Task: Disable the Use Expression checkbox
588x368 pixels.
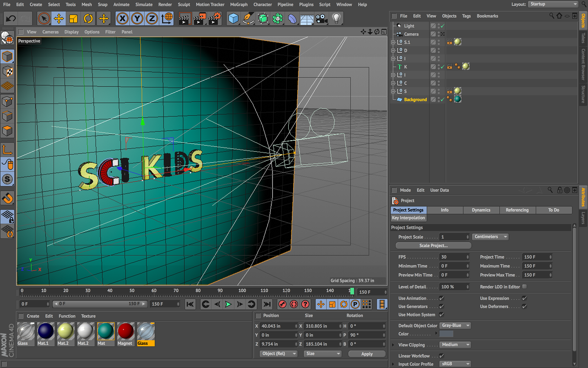Action: tap(524, 298)
